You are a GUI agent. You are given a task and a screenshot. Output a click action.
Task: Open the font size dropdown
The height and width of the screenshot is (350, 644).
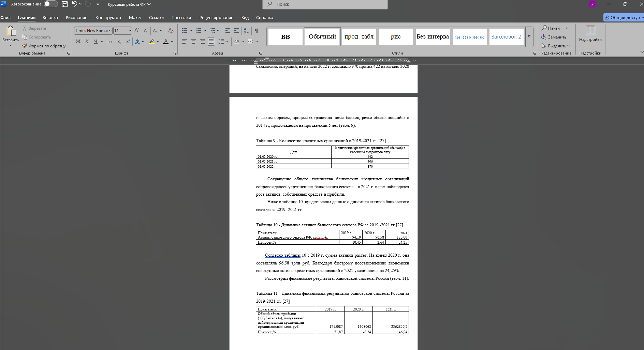tap(130, 31)
